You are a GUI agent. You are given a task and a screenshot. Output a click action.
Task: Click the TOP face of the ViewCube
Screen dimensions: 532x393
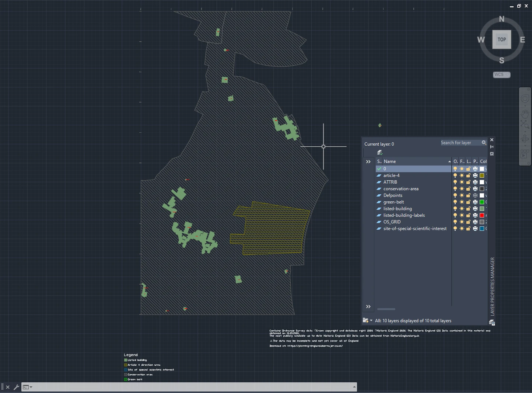[502, 39]
